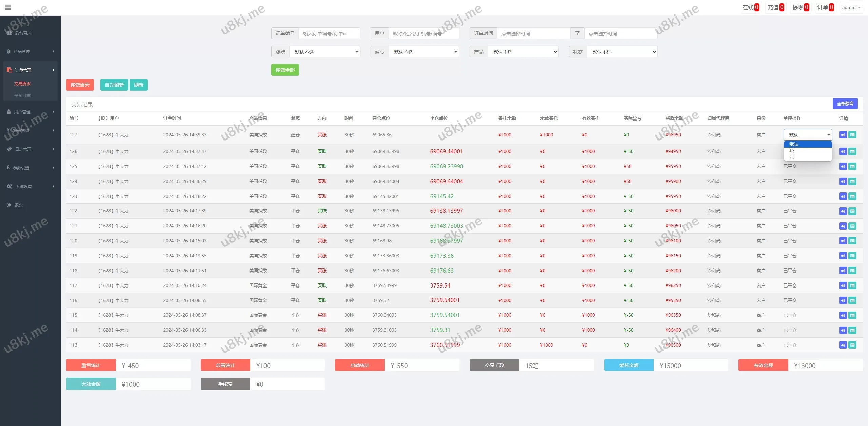Screen dimensions: 868x426
Task: Open the 涨跌 dropdown filter
Action: click(x=325, y=52)
